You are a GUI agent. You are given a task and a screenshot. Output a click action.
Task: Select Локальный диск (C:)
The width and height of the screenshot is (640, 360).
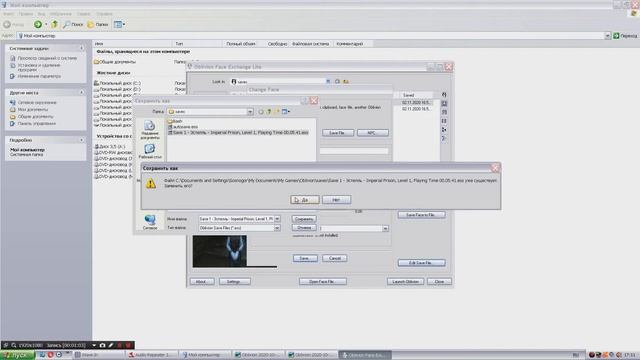click(x=117, y=83)
